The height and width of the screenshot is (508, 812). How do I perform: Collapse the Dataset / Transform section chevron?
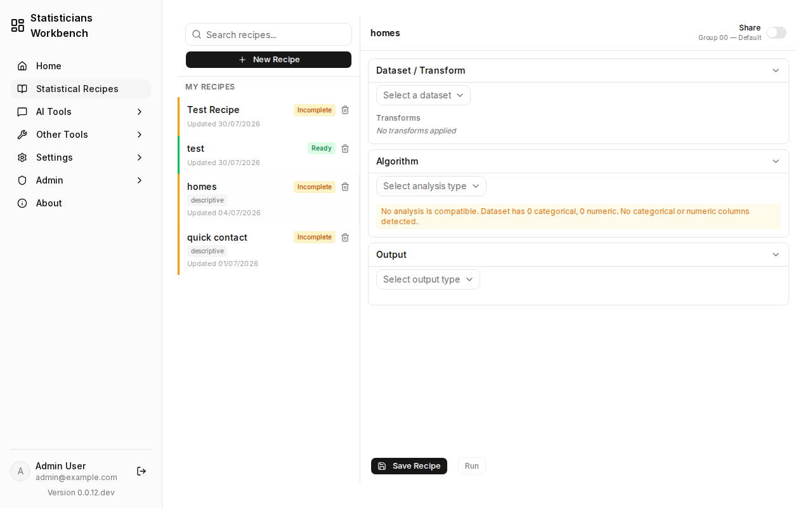pos(776,70)
